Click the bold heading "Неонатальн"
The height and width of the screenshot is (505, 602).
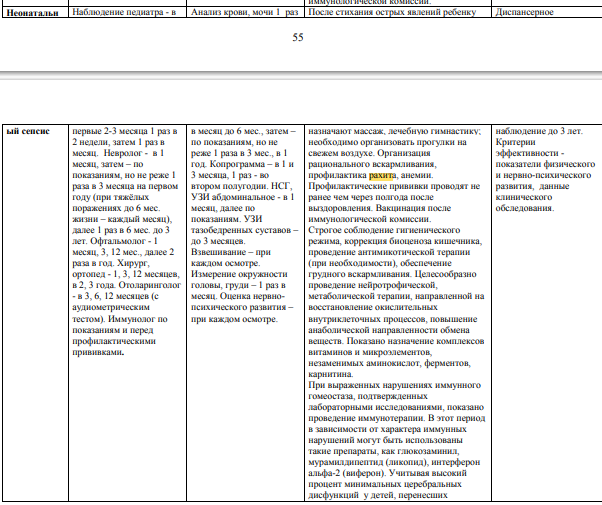coord(33,13)
